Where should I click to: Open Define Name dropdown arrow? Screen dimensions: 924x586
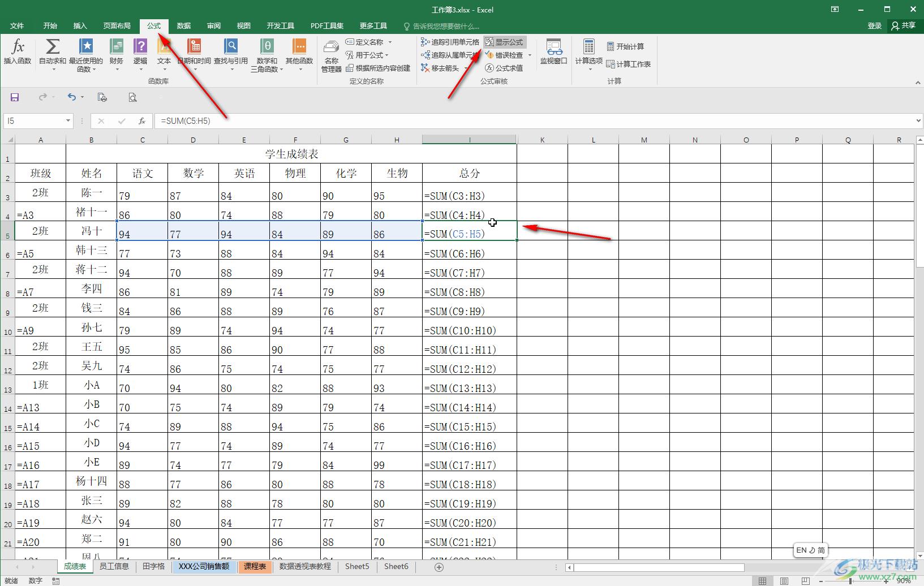point(390,42)
